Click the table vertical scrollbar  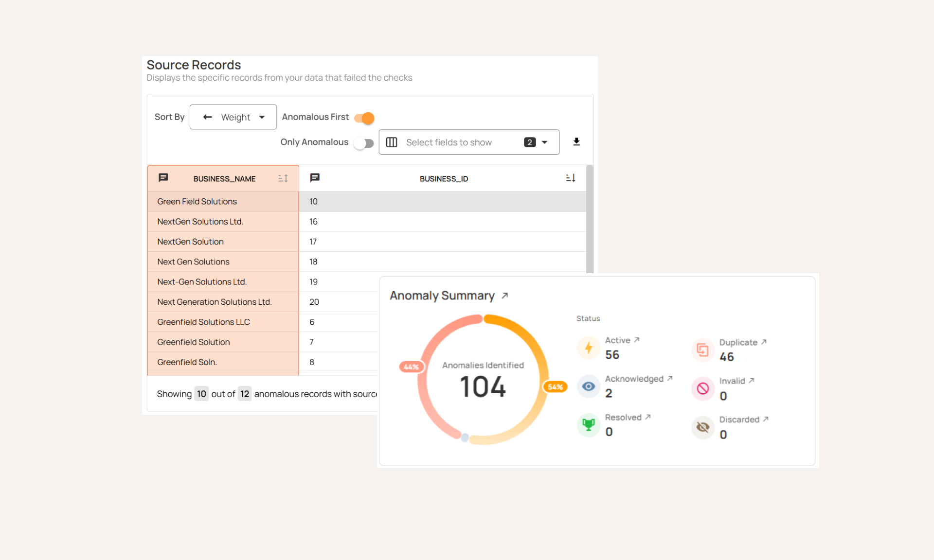click(x=590, y=219)
